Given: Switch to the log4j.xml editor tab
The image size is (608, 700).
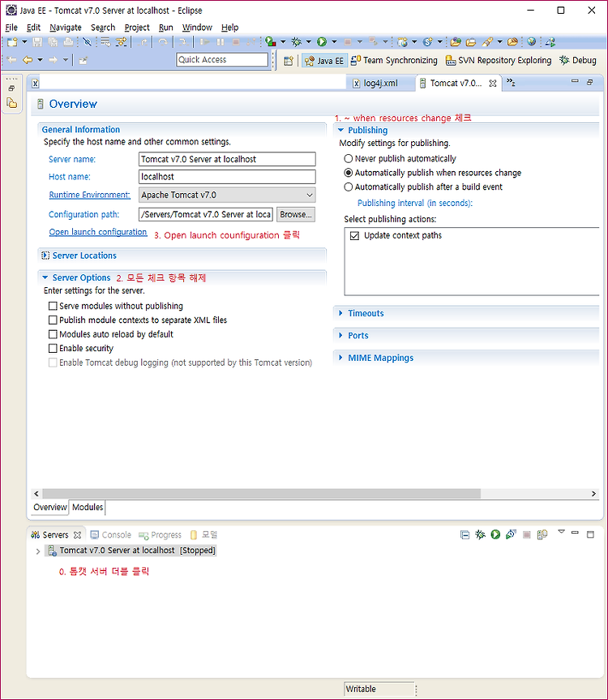Looking at the screenshot, I should click(375, 84).
